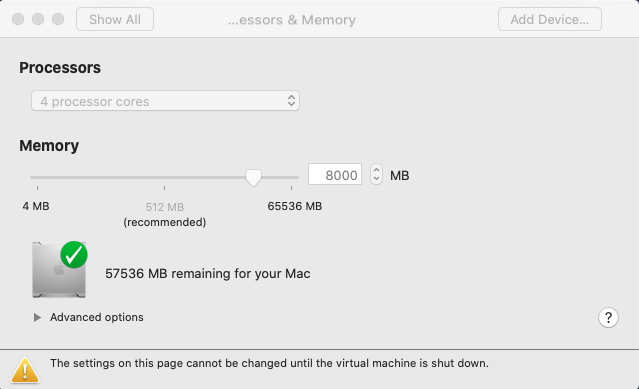Click the green checkmark badge
This screenshot has width=639, height=389.
tap(74, 255)
